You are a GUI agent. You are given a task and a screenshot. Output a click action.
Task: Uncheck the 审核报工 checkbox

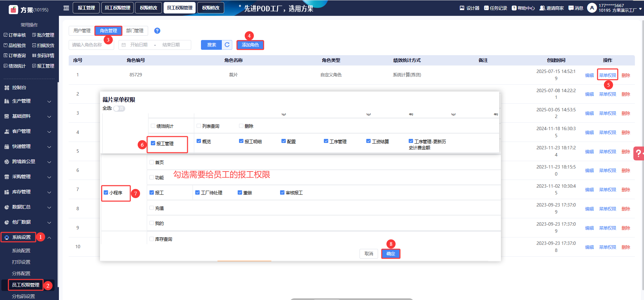coord(282,192)
